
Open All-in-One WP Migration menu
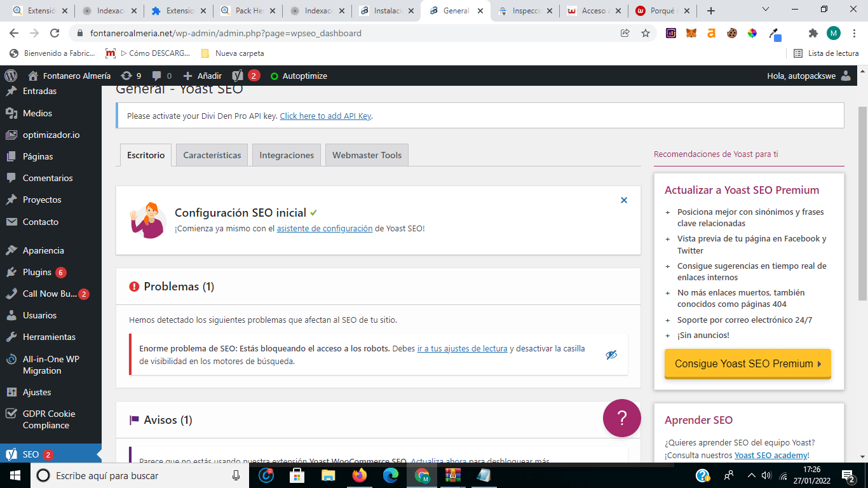51,365
